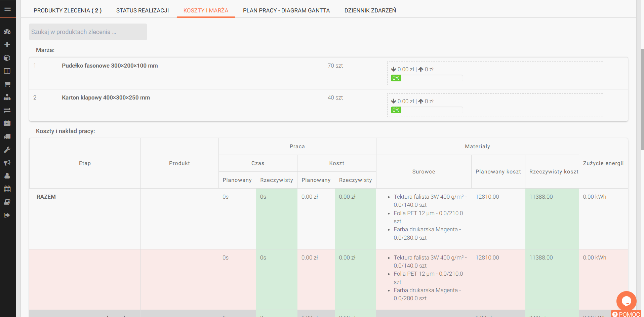Open Plan pracy - Diagram Gantta tab
644x317 pixels.
coord(286,10)
